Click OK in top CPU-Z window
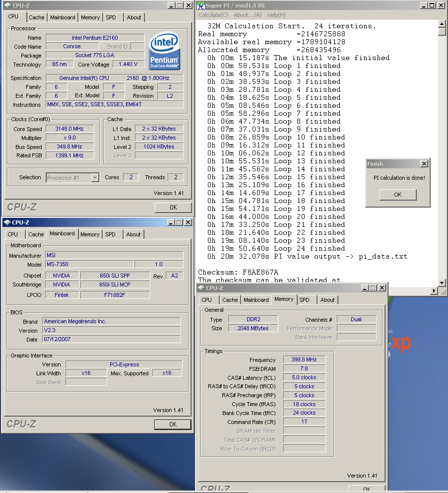Viewport: 448px width, 493px height. pyautogui.click(x=173, y=208)
